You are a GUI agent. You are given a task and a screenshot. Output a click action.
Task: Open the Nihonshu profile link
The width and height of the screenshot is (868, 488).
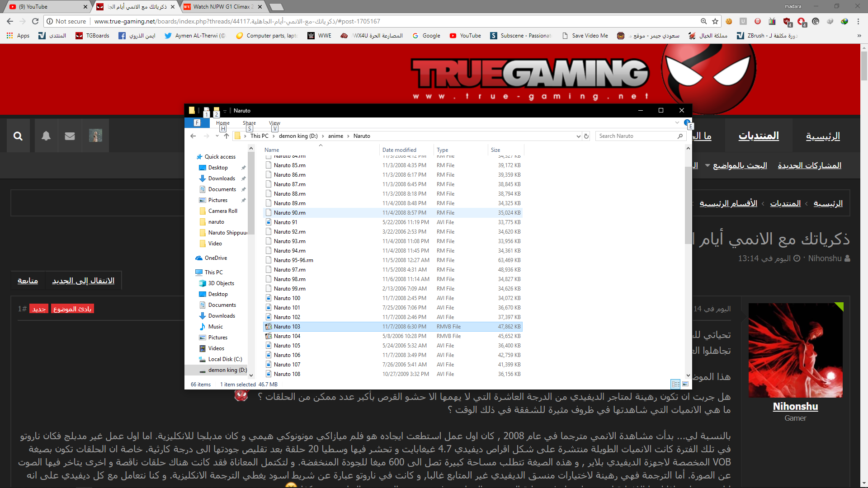tap(795, 407)
